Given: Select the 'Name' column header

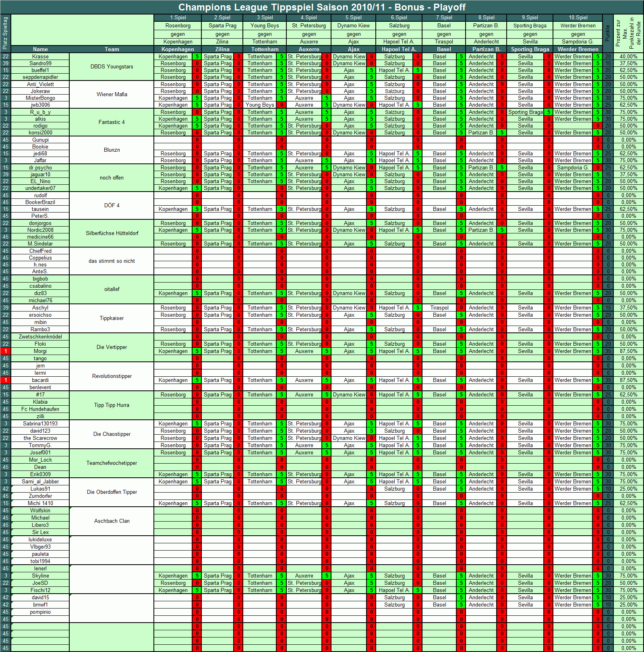Looking at the screenshot, I should tap(40, 49).
